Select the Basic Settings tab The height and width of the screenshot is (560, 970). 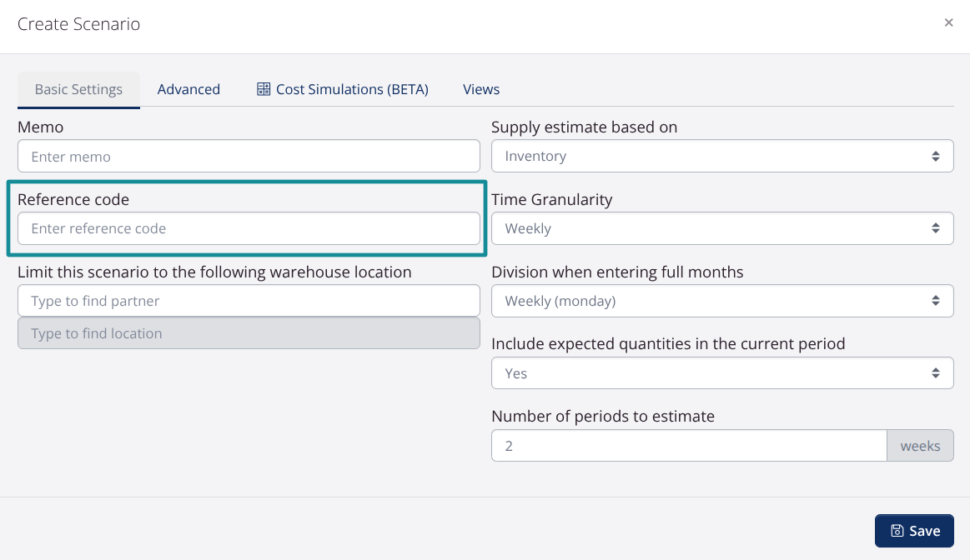click(x=78, y=88)
